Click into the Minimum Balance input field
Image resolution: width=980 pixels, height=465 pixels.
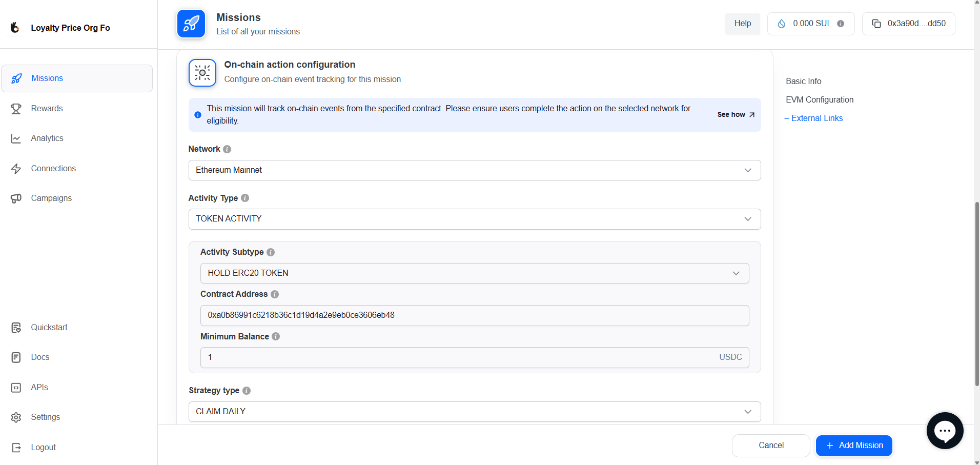[x=475, y=357]
